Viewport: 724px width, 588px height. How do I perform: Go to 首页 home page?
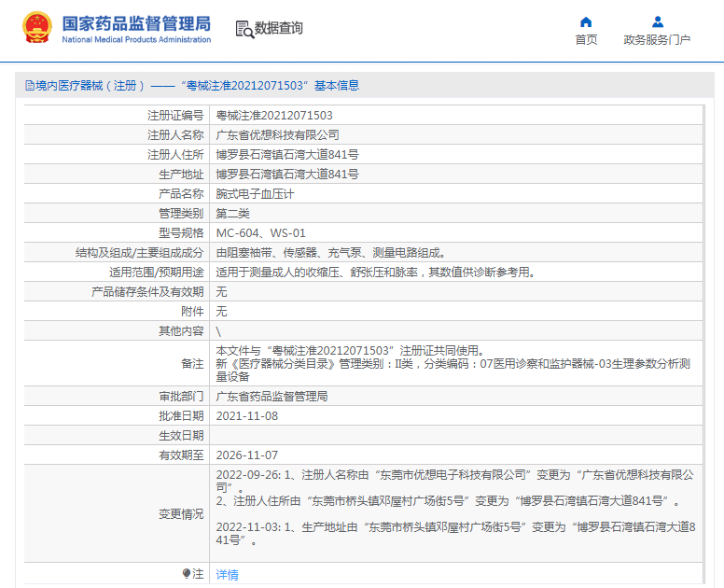586,40
